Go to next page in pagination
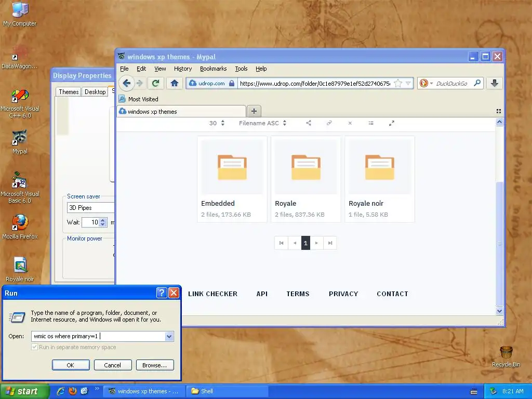Viewport: 532px width, 399px height. tap(316, 243)
